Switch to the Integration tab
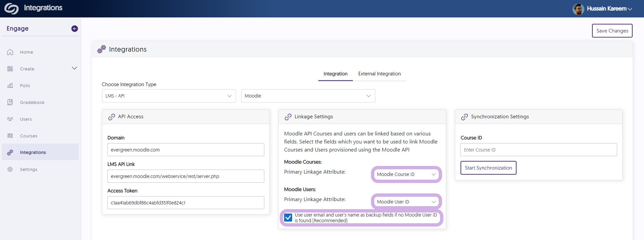The height and width of the screenshot is (240, 644). point(335,74)
